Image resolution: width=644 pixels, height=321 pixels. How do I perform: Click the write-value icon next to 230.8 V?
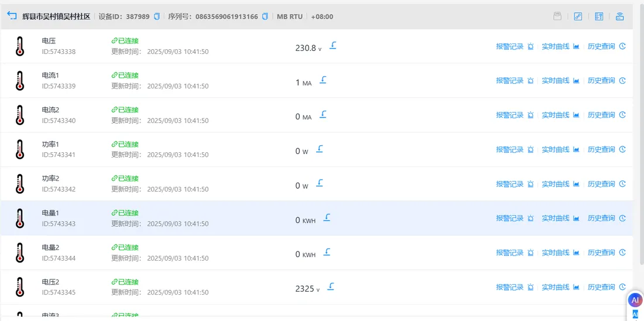333,45
